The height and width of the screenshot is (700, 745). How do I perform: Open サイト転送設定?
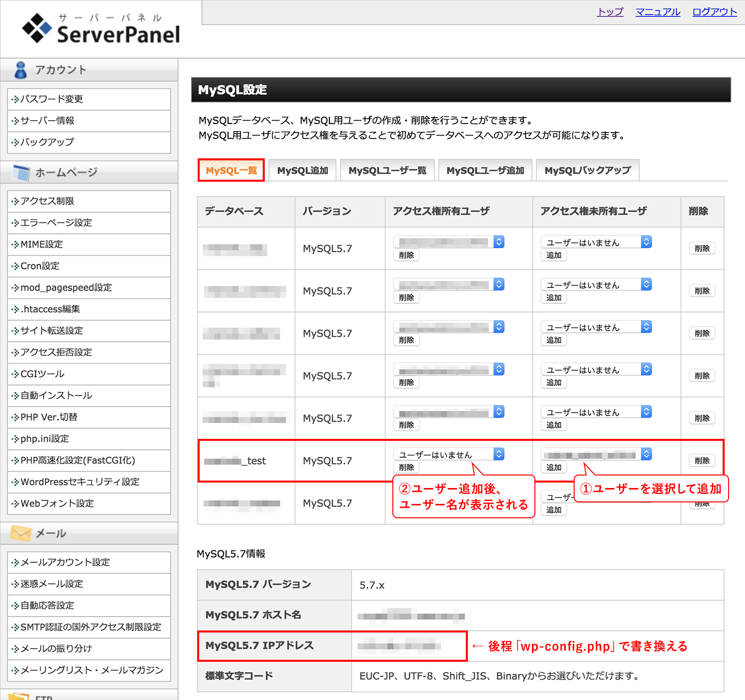click(x=89, y=331)
